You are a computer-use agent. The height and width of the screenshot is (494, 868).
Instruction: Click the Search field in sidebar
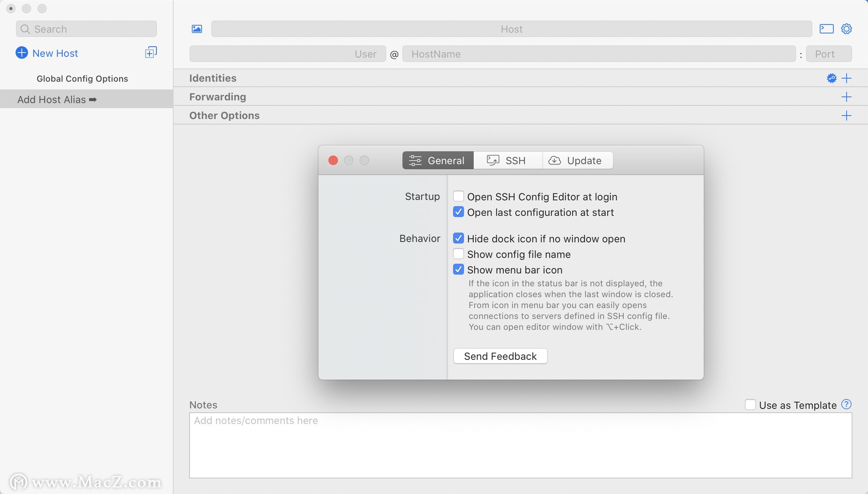pyautogui.click(x=86, y=29)
